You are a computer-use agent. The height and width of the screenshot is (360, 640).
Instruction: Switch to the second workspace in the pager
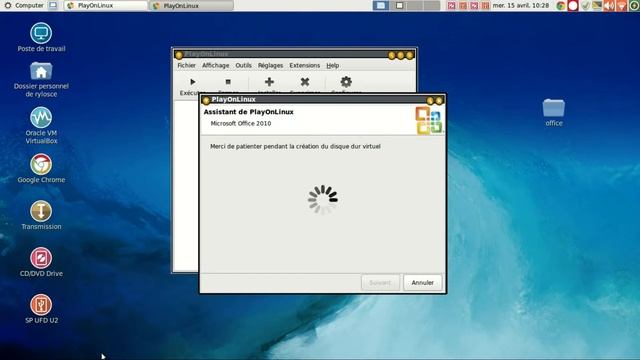tap(398, 6)
